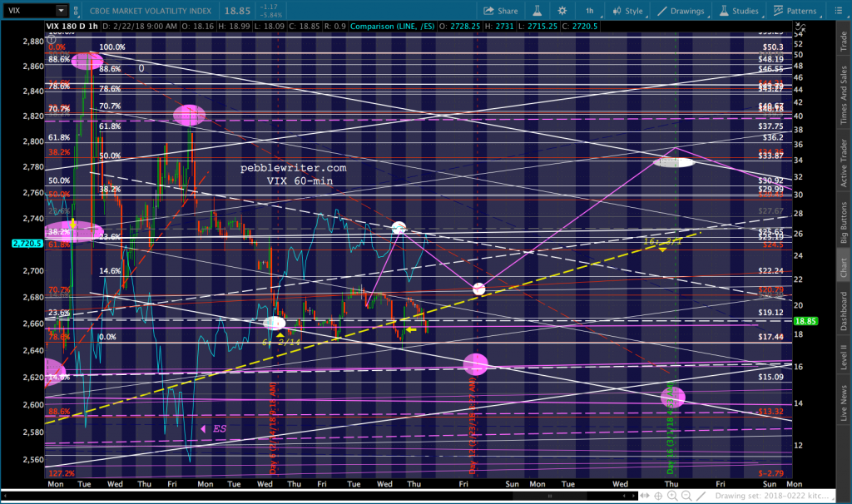Click the expand time axis arrows icon
The width and height of the screenshot is (852, 504).
[x=645, y=496]
